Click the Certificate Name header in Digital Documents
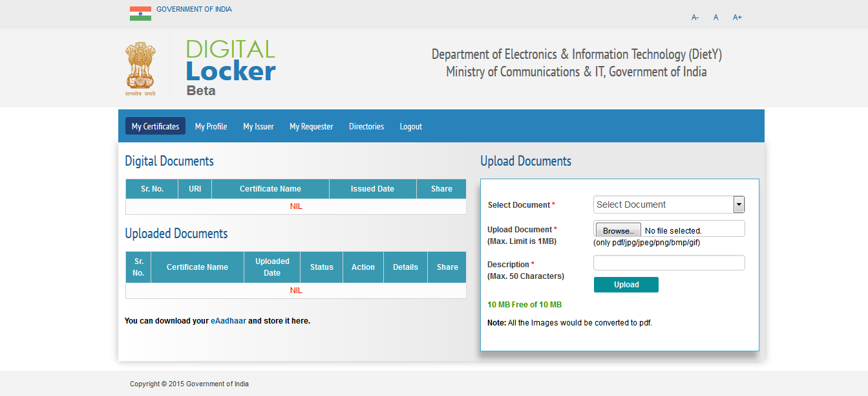Viewport: 868px width, 396px height. pos(270,189)
